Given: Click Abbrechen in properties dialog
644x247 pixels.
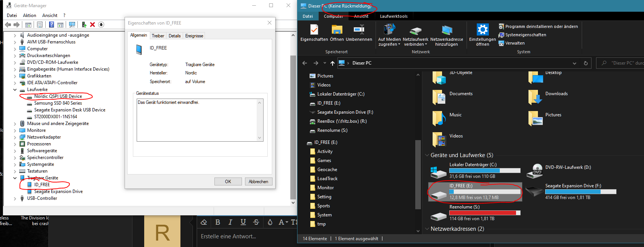Looking at the screenshot, I should [259, 182].
